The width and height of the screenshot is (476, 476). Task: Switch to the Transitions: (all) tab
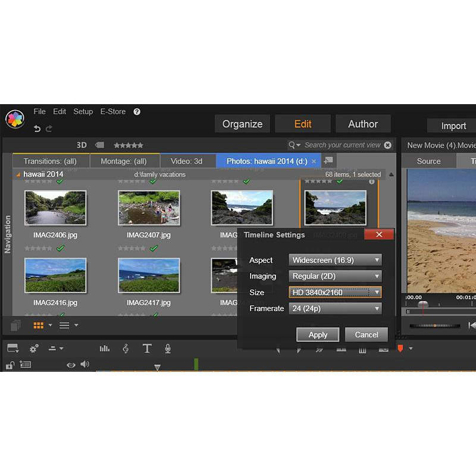tap(50, 161)
